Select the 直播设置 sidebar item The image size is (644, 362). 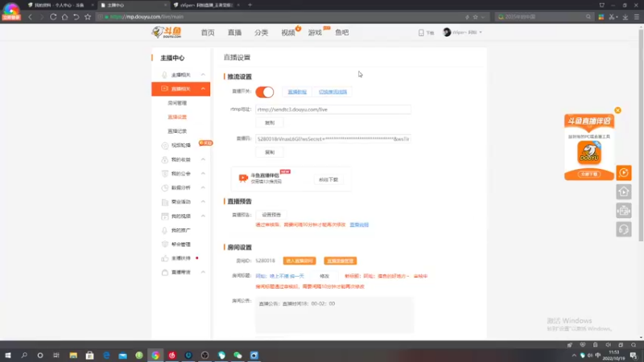click(x=177, y=117)
